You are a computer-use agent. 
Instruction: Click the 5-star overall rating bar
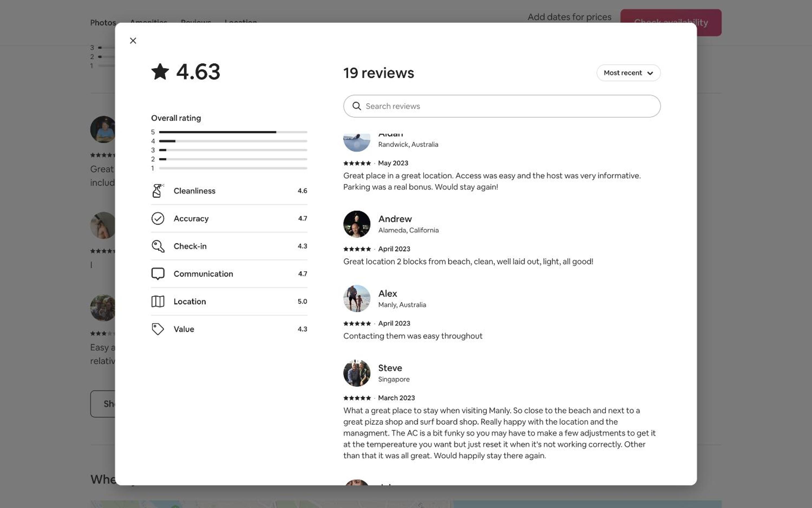(x=233, y=132)
